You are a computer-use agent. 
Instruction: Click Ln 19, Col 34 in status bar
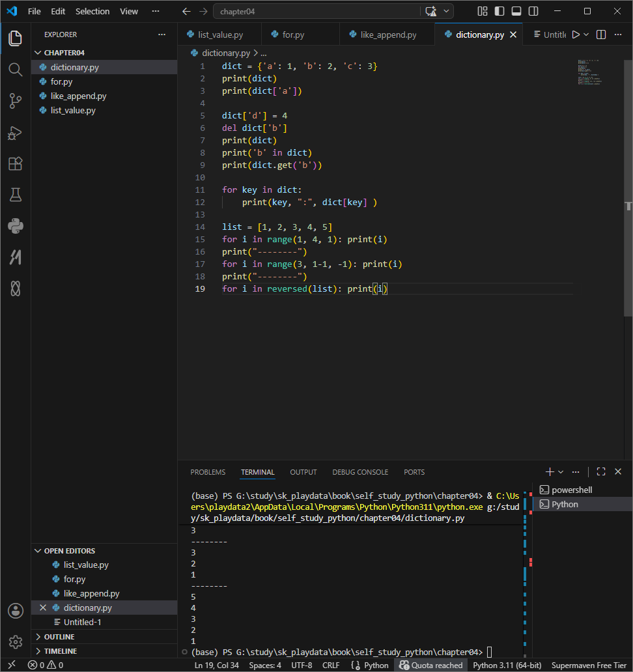click(216, 665)
